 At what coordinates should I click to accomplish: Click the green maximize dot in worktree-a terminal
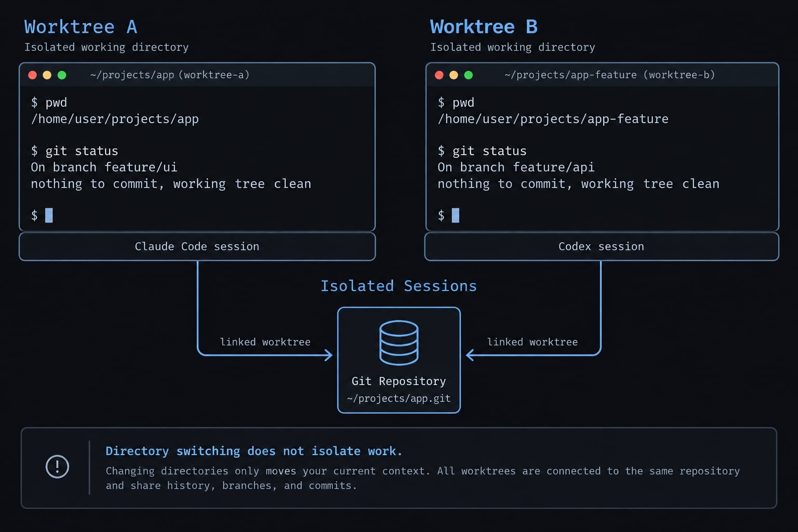coord(62,75)
